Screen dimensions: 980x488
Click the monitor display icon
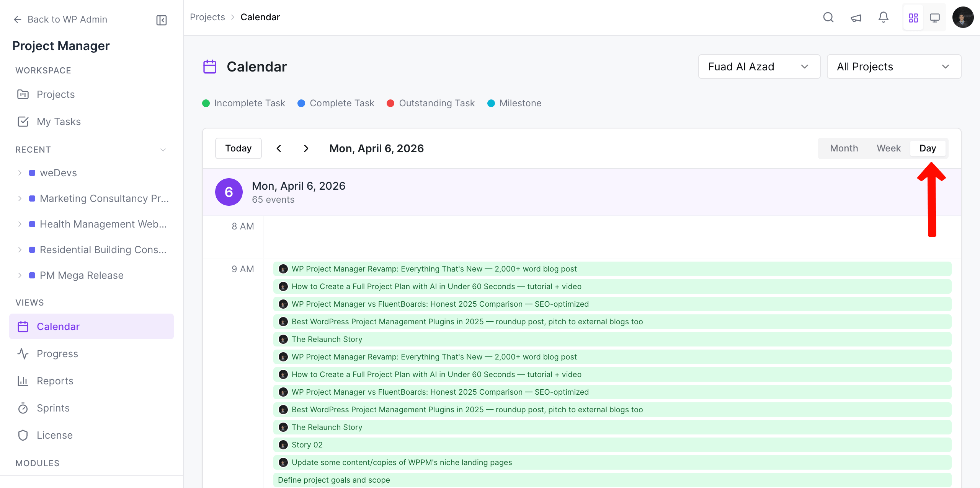(x=935, y=18)
